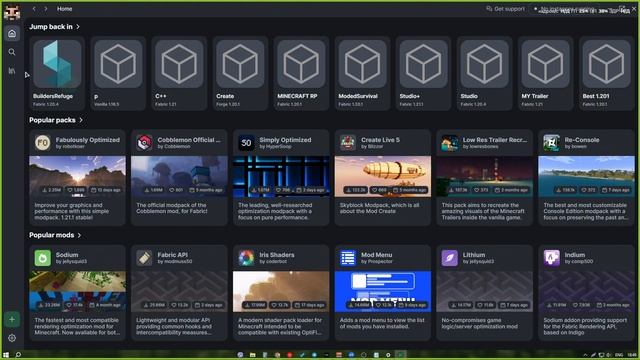
Task: Open the C++ instance
Action: pos(179,73)
